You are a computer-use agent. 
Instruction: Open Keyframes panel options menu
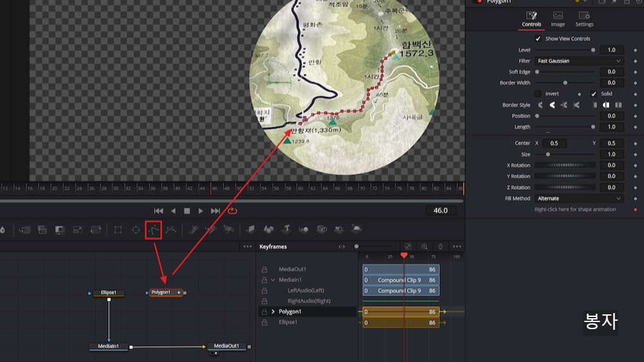457,247
